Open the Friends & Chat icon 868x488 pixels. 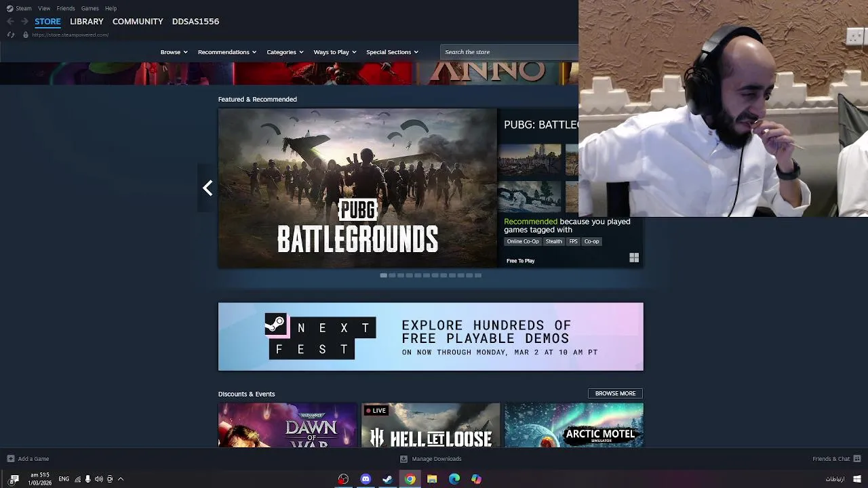(x=857, y=459)
